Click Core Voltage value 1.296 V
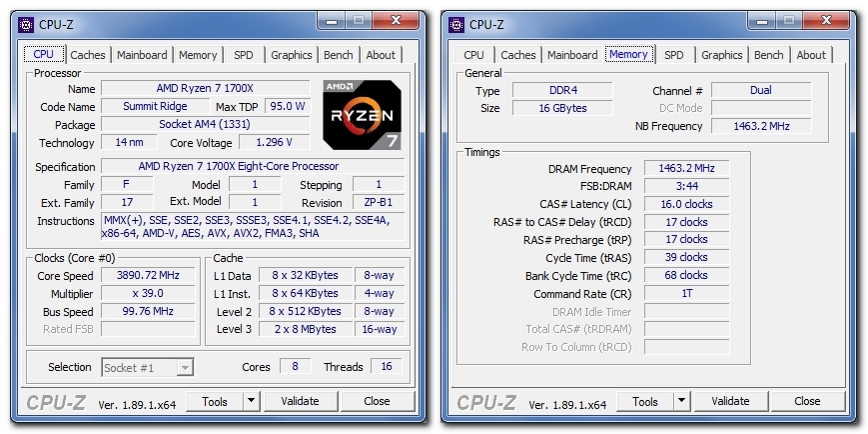Image resolution: width=868 pixels, height=434 pixels. 275,142
